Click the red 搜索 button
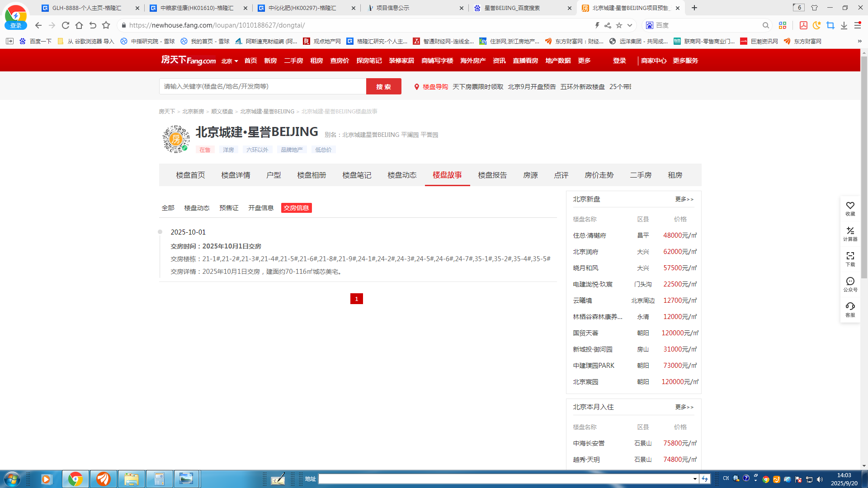The image size is (868, 488). pyautogui.click(x=383, y=86)
